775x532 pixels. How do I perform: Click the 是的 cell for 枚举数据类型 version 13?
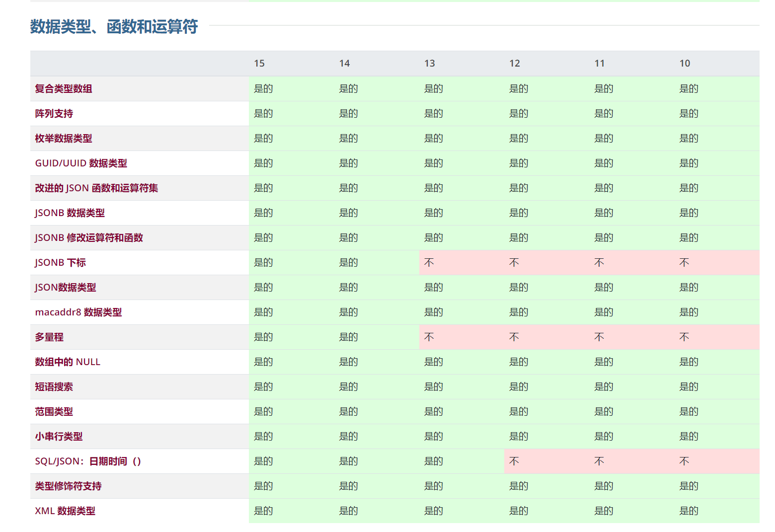tap(462, 139)
